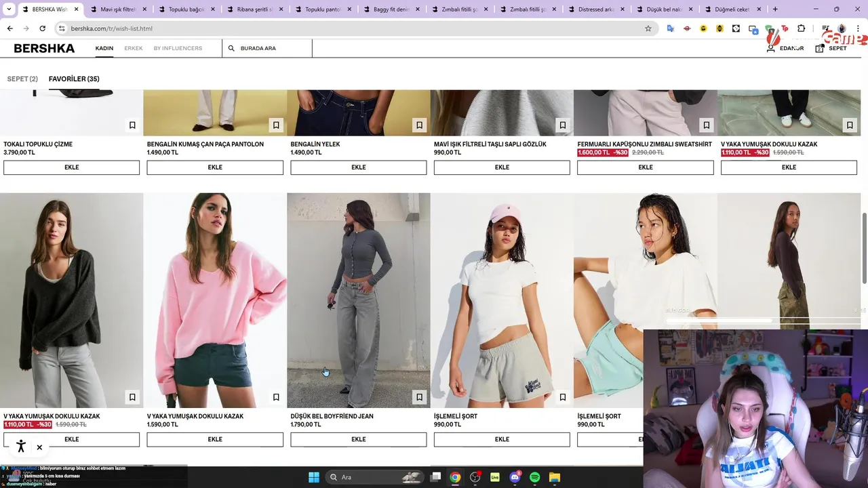Close the Ribana şeritli browser tab
868x488 pixels.
(x=281, y=9)
